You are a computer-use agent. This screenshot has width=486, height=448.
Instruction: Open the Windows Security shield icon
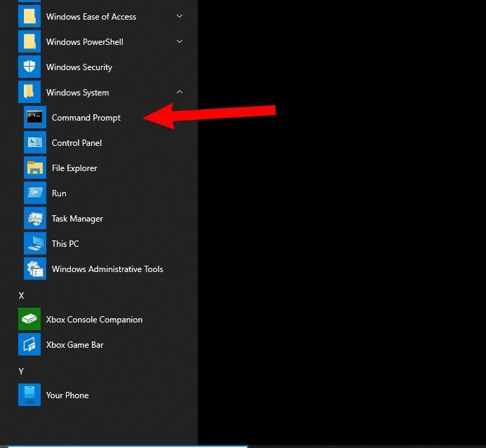tap(29, 67)
